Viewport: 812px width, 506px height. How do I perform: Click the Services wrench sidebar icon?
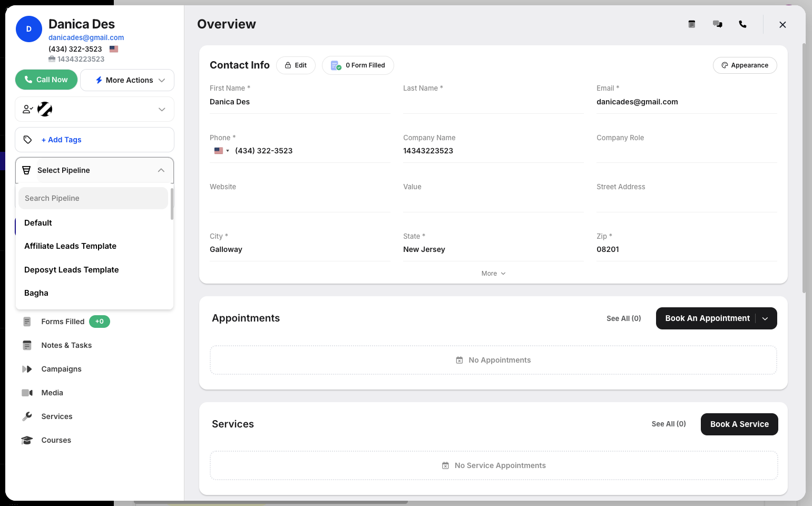27,416
